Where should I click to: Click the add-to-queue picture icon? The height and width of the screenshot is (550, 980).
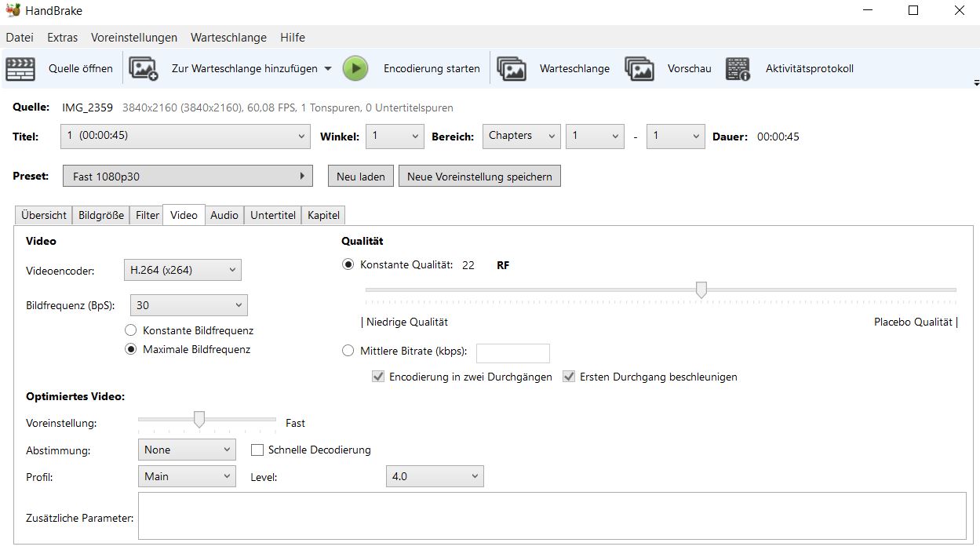point(144,69)
